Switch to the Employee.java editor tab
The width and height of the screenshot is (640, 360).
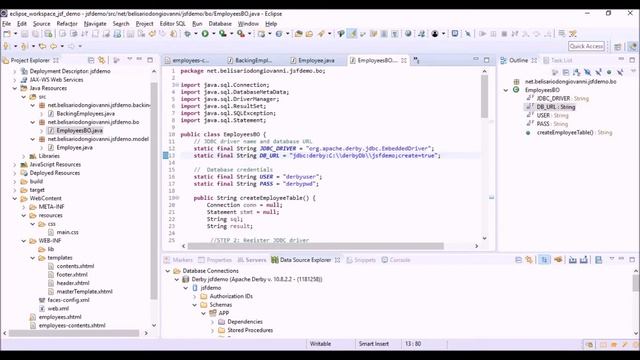[x=312, y=60]
